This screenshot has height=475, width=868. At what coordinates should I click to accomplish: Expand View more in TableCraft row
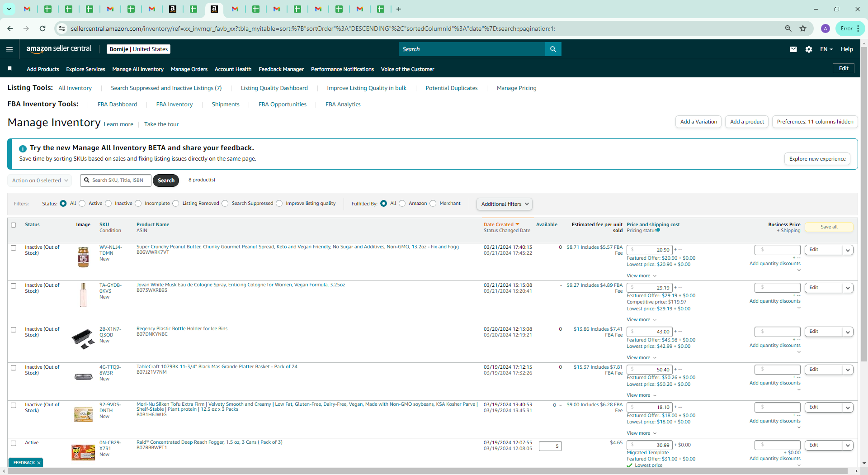click(642, 395)
